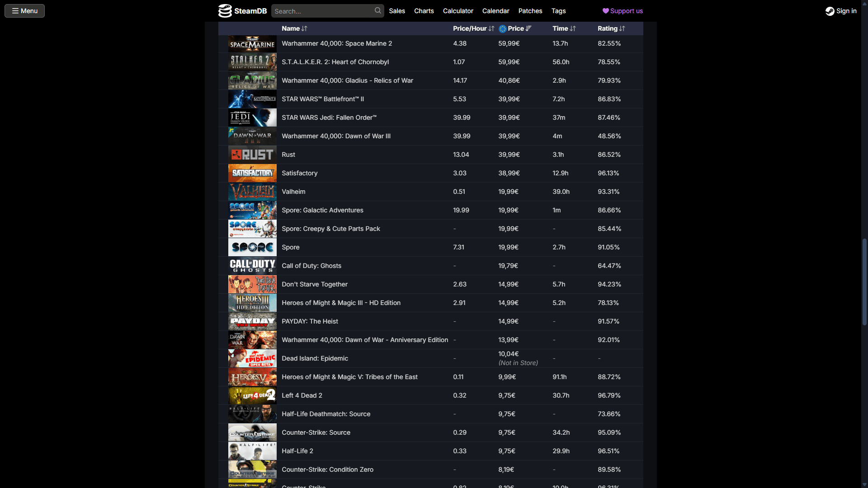Click the page vertical scrollbar thumb
This screenshot has height=488, width=868.
[x=864, y=282]
